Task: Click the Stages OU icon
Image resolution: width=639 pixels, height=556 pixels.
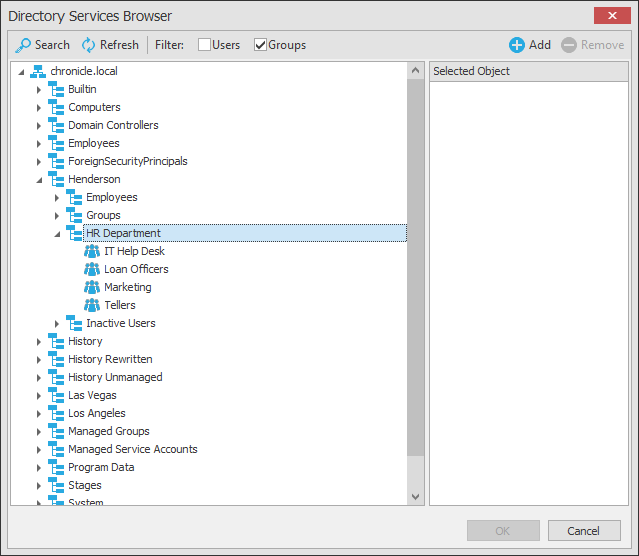Action: (x=56, y=485)
